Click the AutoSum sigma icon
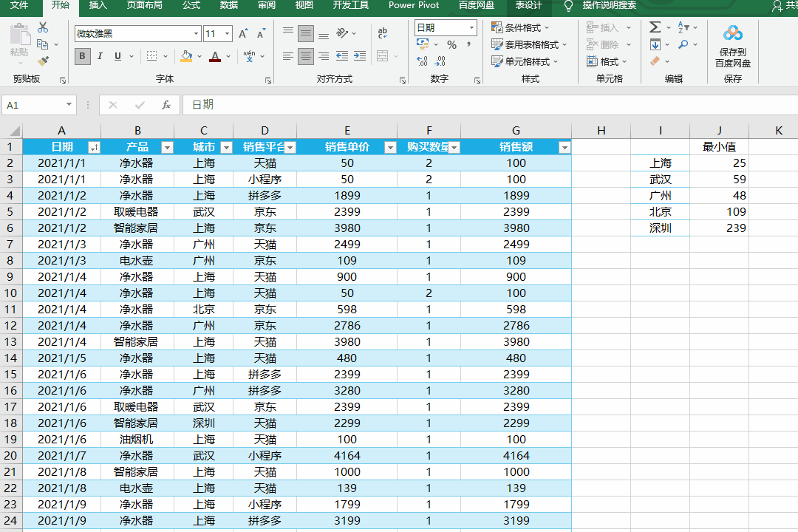 point(655,27)
